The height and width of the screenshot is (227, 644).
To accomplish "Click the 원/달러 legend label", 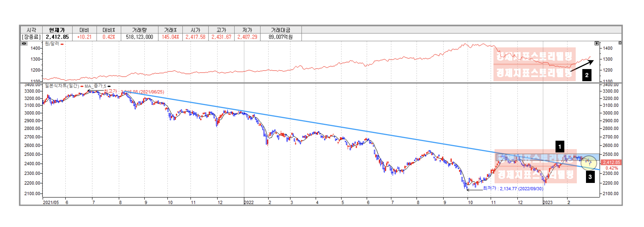I will pos(52,44).
